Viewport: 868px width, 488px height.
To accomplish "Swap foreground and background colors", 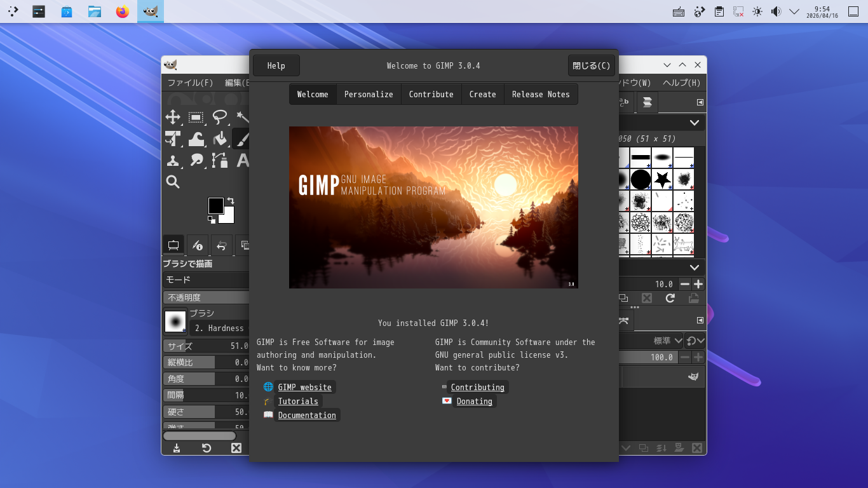I will (x=231, y=201).
